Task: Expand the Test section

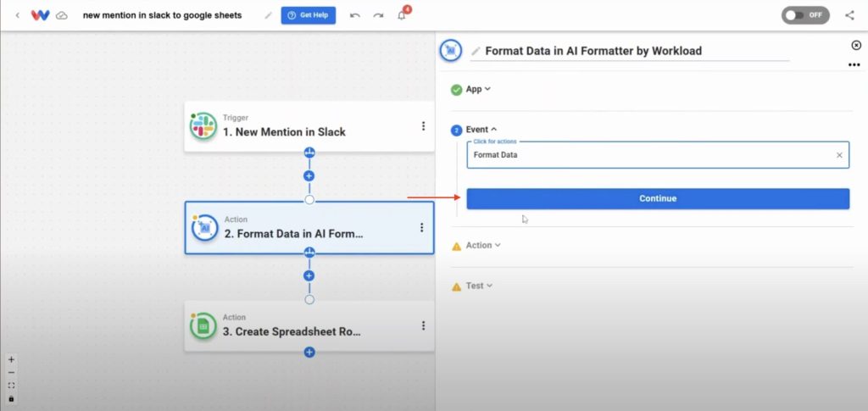Action: [479, 286]
